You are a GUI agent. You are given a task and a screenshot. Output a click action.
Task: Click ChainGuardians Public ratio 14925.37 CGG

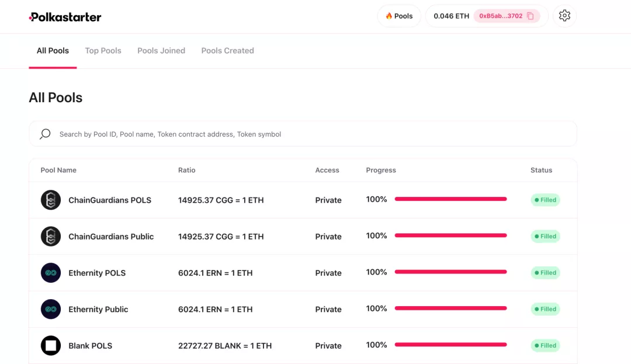[x=221, y=237]
